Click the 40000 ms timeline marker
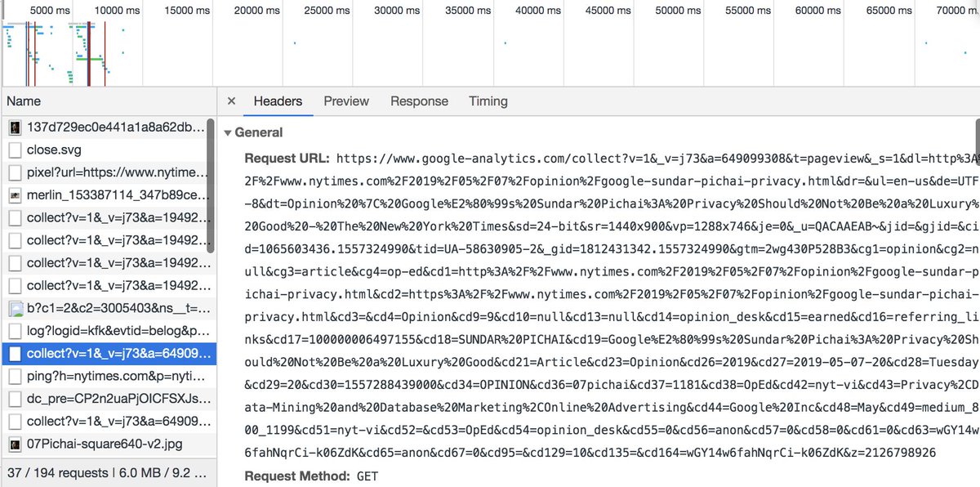This screenshot has width=980, height=487. [539, 11]
